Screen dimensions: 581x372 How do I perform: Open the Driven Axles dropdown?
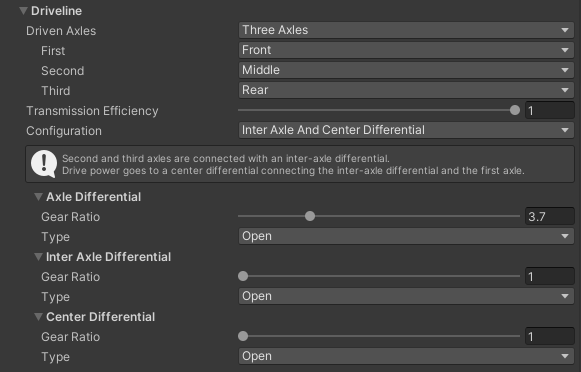click(406, 30)
